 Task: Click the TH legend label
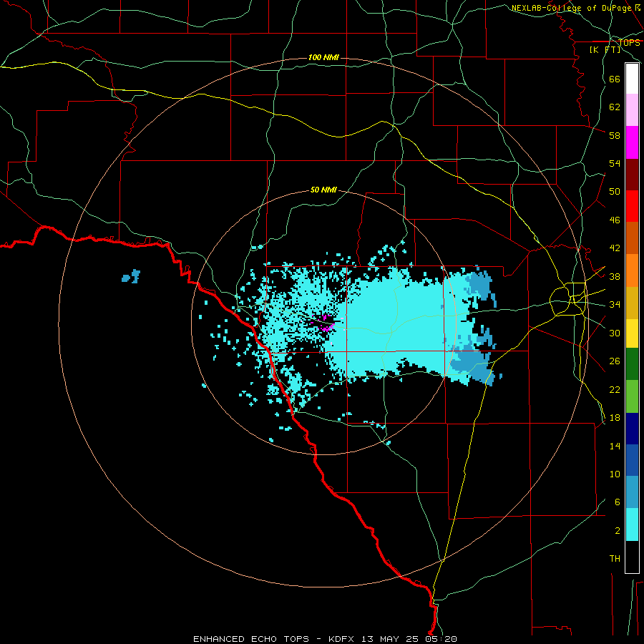615,558
